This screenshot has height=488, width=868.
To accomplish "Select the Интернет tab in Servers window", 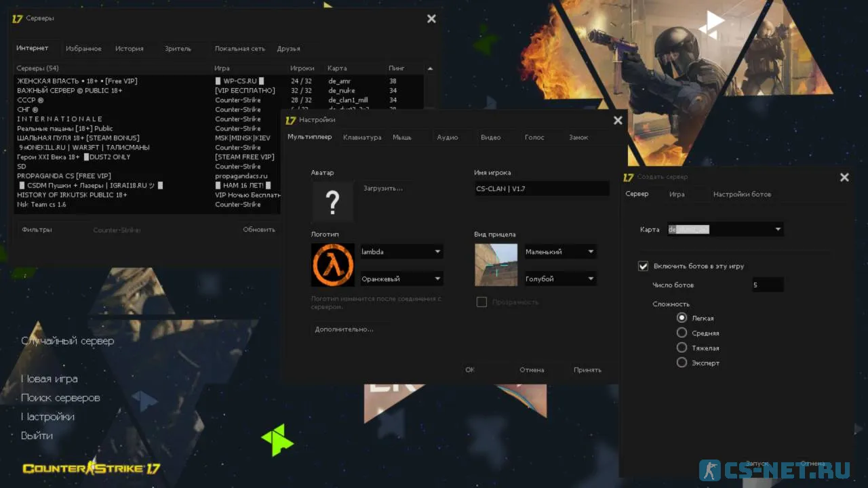I will (33, 48).
